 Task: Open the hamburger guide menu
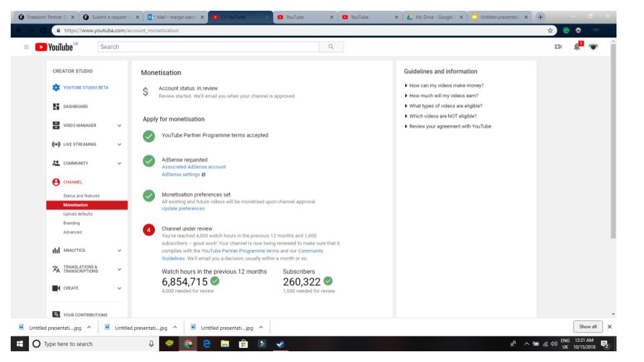pos(26,47)
